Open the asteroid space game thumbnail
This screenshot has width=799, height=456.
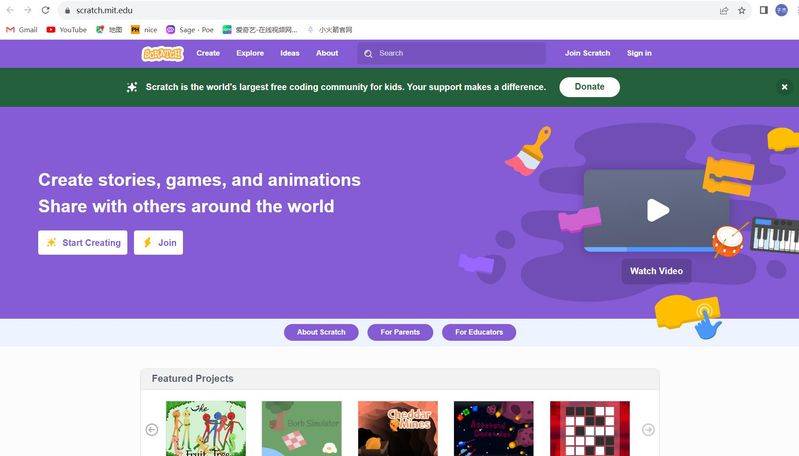494,428
